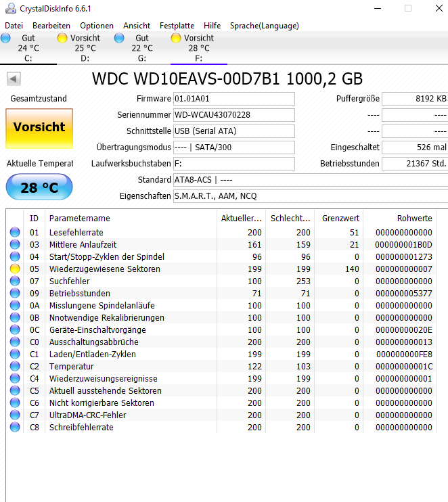Click raw value 000000001B0D of Mittlere Anlaufzeit
This screenshot has width=448, height=502.
(x=403, y=245)
